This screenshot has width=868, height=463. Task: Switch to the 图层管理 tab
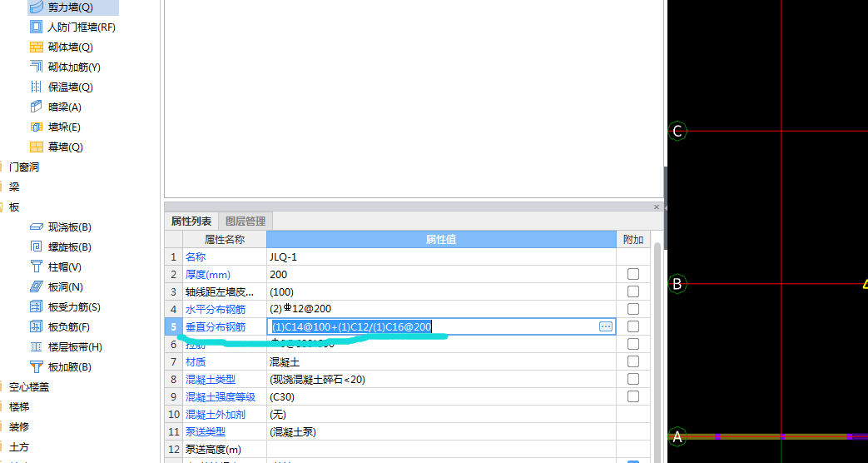[x=246, y=222]
